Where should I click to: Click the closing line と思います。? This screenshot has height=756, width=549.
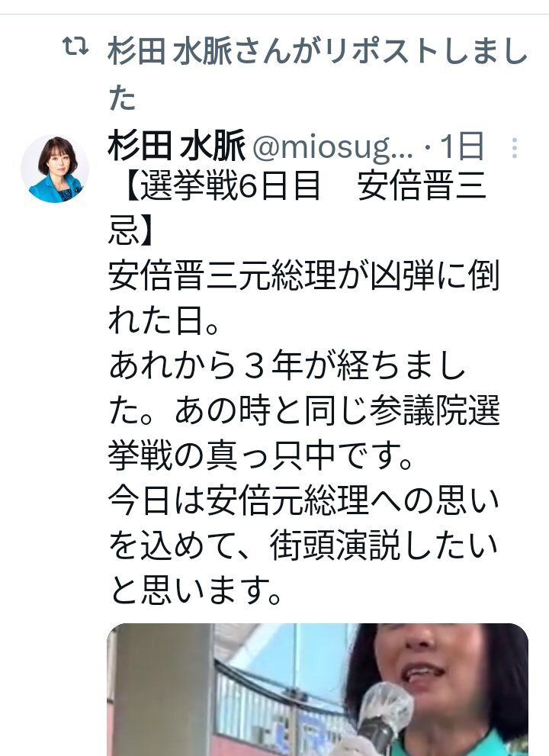coord(195,590)
